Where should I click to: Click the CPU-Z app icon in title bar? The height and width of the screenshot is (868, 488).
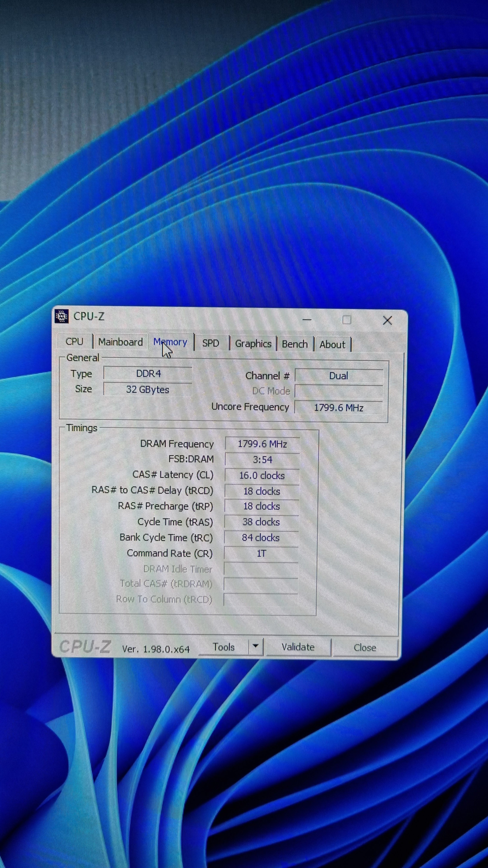click(62, 316)
